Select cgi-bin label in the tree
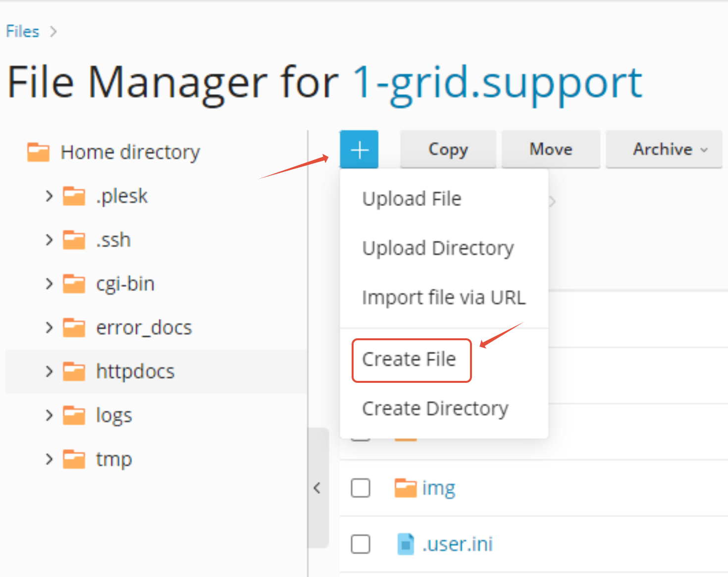 (x=125, y=284)
